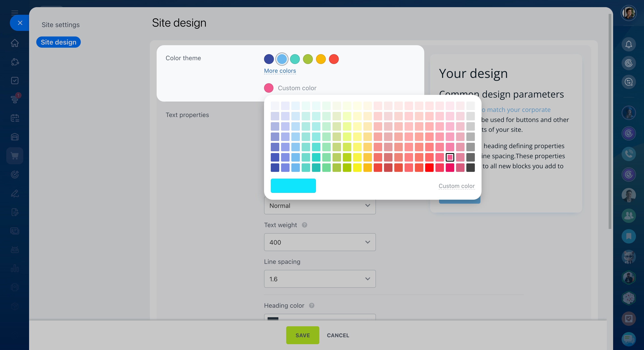Click the More colors link
The width and height of the screenshot is (644, 350).
280,71
